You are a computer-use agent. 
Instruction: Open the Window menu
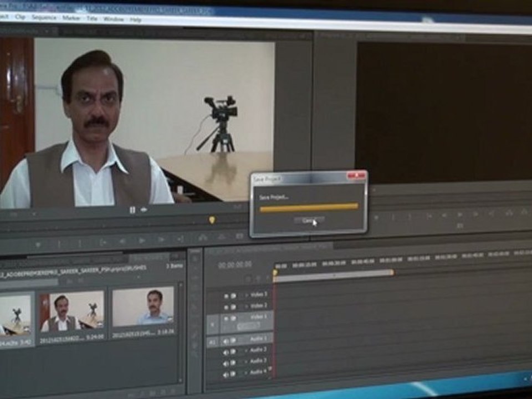pos(113,19)
